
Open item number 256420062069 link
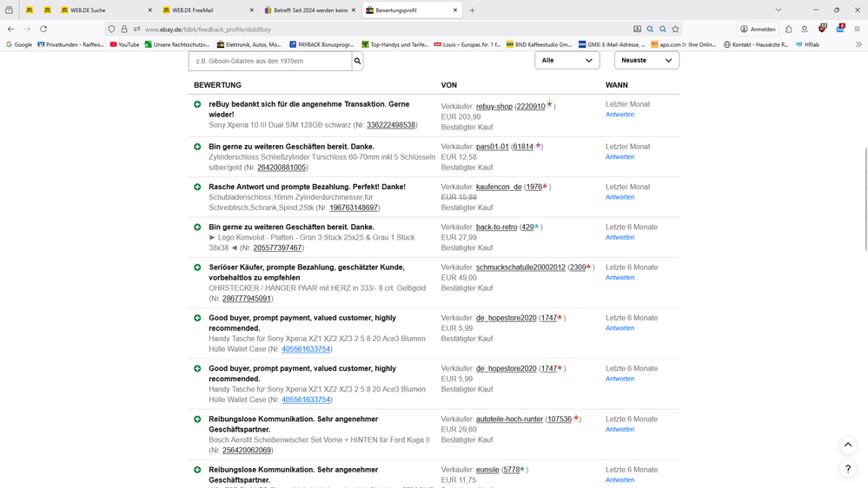tap(247, 451)
